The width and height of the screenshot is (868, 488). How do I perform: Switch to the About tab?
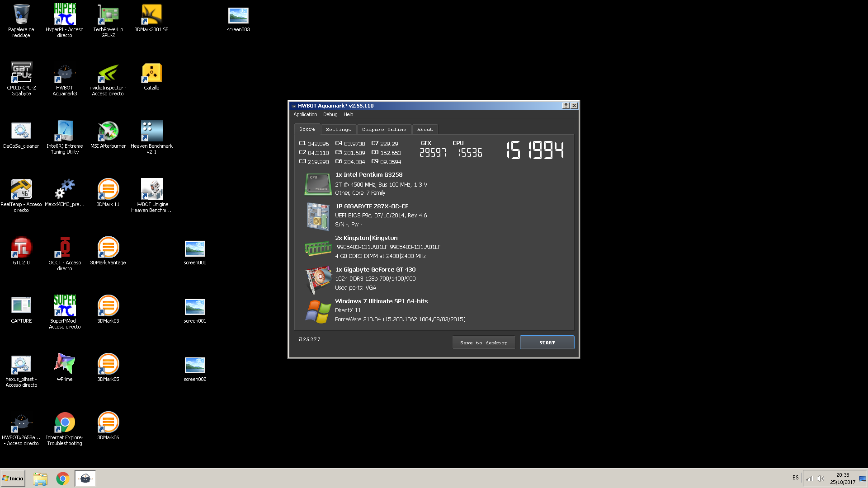pyautogui.click(x=425, y=130)
